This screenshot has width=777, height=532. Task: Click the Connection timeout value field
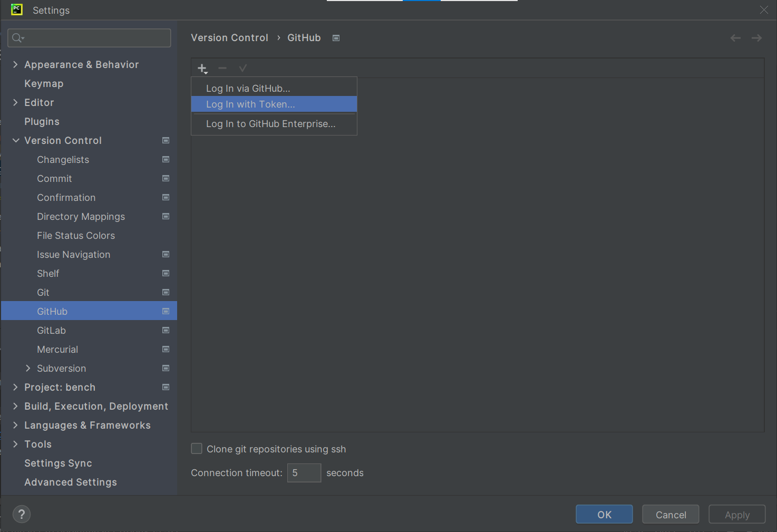pos(304,472)
